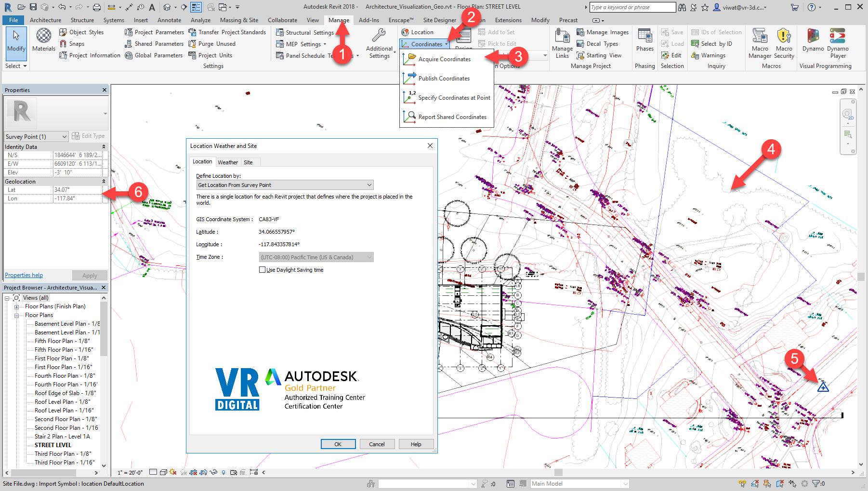Viewport: 868px width, 491px height.
Task: Open the Annotate ribbon tab
Action: pyautogui.click(x=169, y=20)
